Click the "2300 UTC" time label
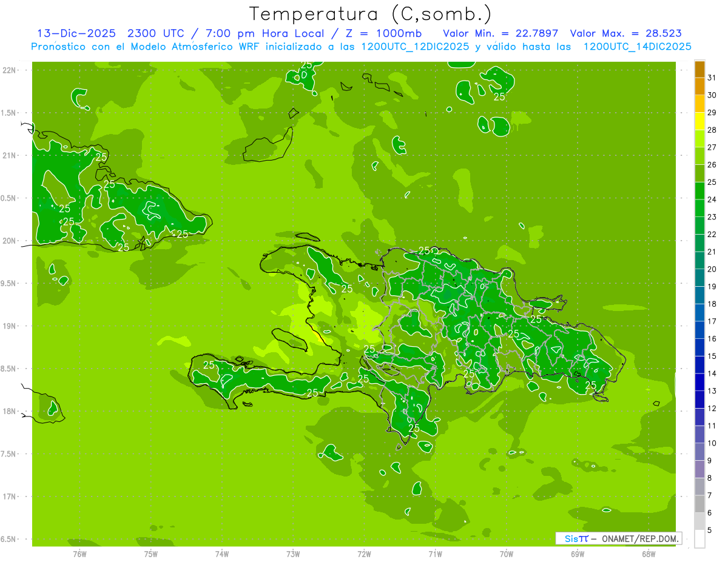 click(158, 33)
